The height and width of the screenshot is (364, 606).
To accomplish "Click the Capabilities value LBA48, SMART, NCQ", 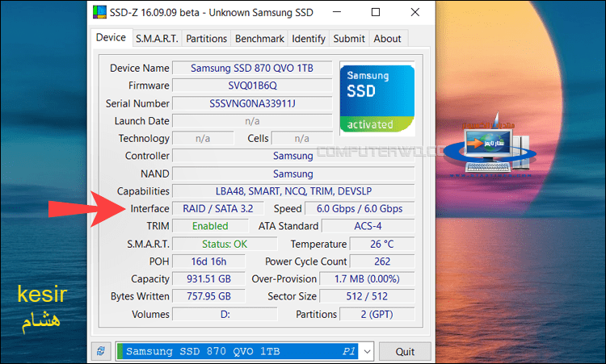I will (x=293, y=191).
